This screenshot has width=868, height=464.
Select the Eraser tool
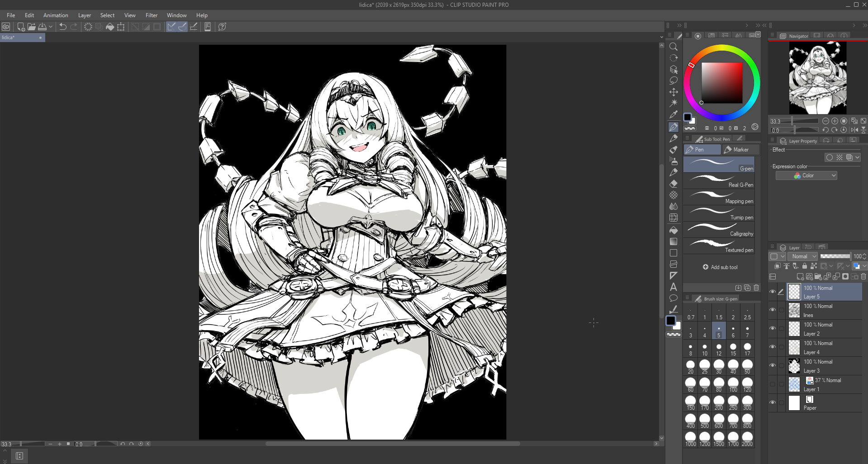(x=674, y=184)
